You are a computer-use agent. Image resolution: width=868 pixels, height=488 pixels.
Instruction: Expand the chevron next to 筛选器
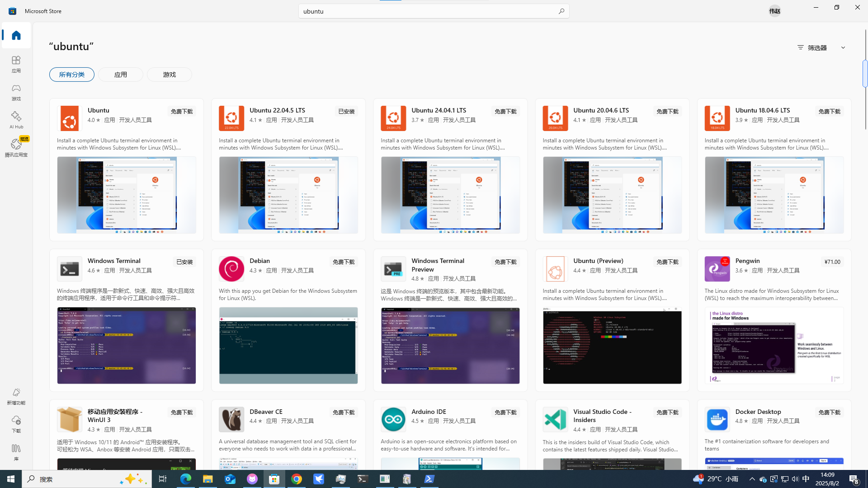click(x=843, y=47)
